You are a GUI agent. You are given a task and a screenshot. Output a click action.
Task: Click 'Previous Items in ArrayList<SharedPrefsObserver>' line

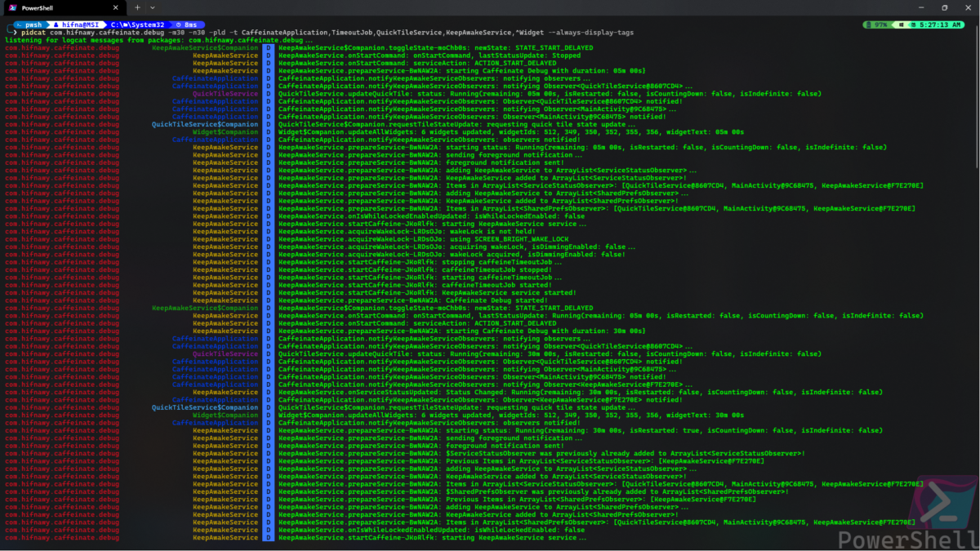[517, 499]
